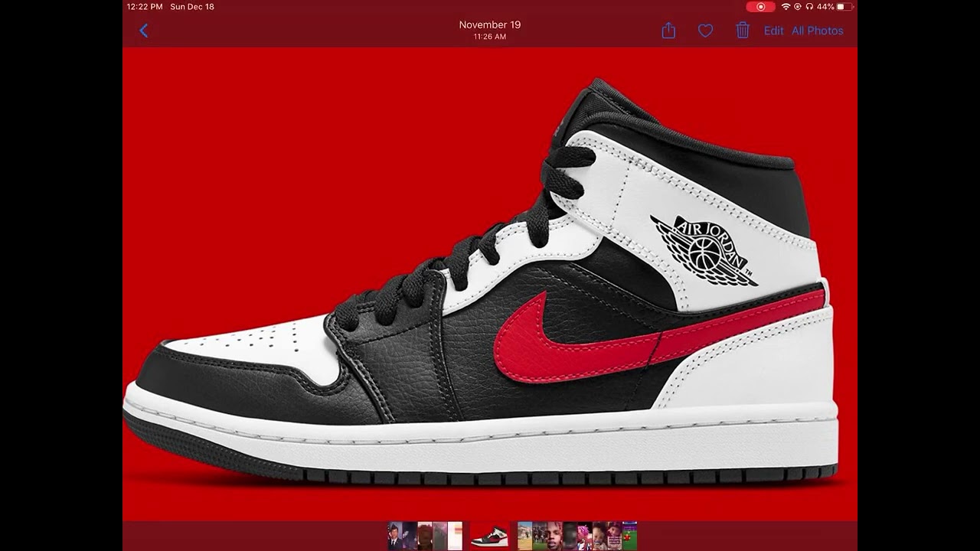Select the man in uniform thumbnail
This screenshot has height=551, width=980.
tap(395, 536)
